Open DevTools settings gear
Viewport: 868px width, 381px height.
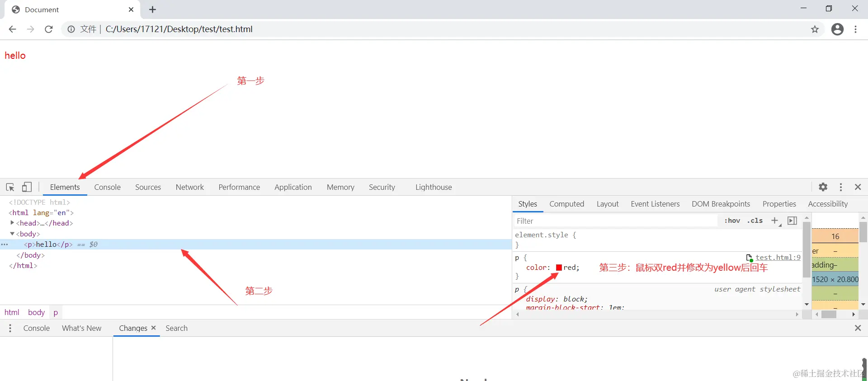click(x=823, y=187)
